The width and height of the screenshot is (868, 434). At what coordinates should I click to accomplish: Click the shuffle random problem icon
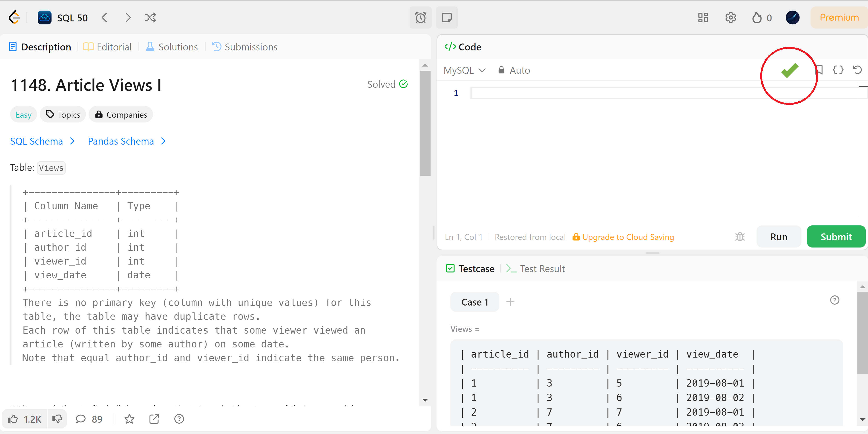(x=150, y=17)
